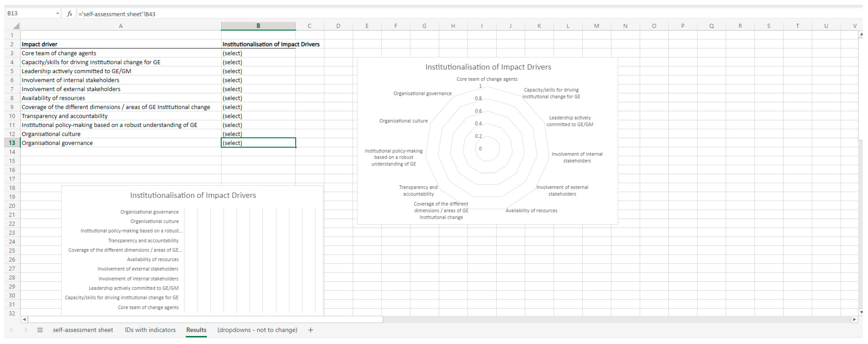Open the IDs with indicators tab

150,330
